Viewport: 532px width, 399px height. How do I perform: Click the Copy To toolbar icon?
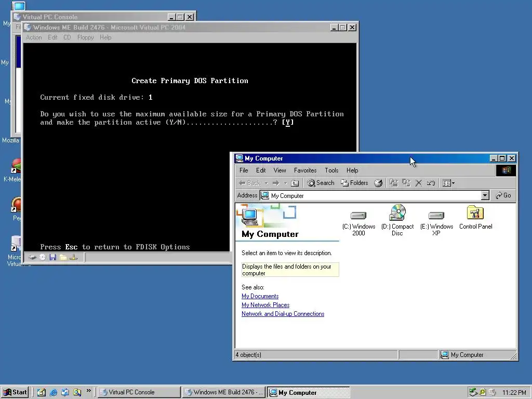point(406,183)
